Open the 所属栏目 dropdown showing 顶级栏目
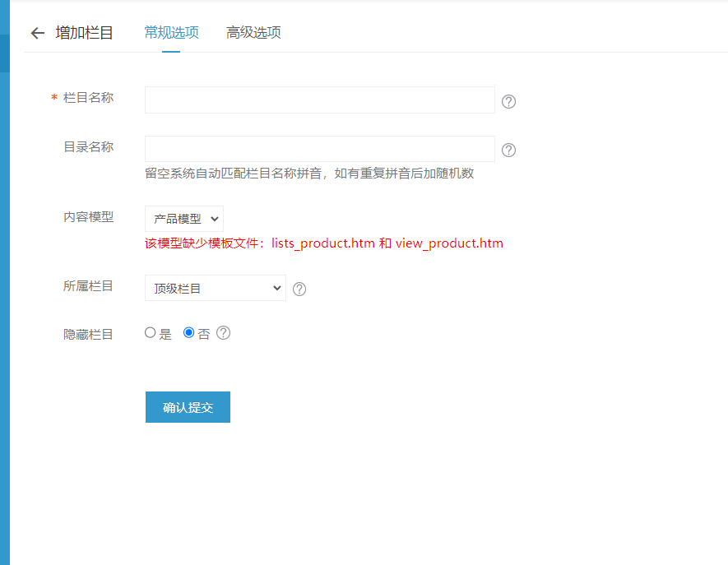This screenshot has height=565, width=728. (216, 288)
